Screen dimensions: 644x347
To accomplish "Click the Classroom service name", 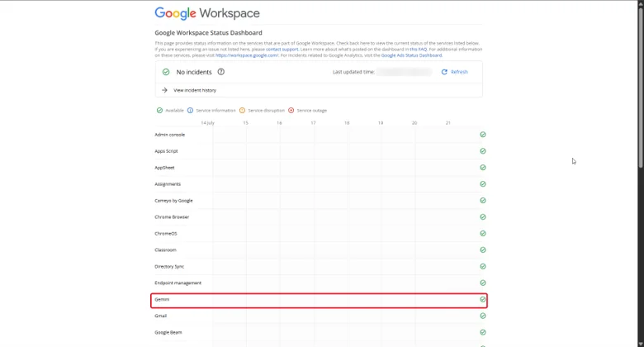I will 165,250.
